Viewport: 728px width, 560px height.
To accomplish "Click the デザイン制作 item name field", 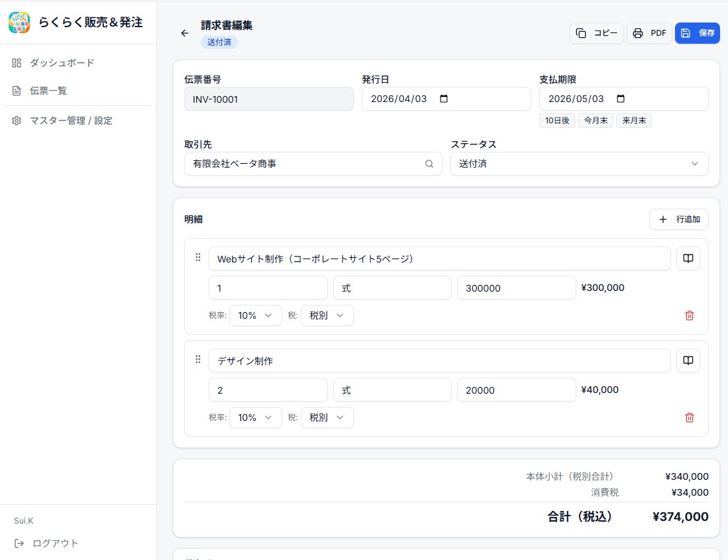I will click(x=440, y=361).
